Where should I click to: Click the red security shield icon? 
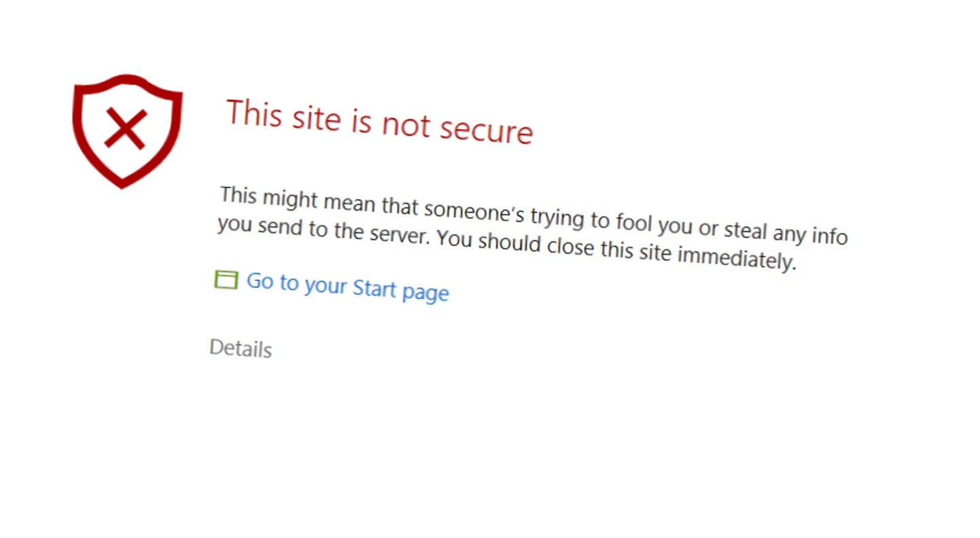click(x=127, y=131)
